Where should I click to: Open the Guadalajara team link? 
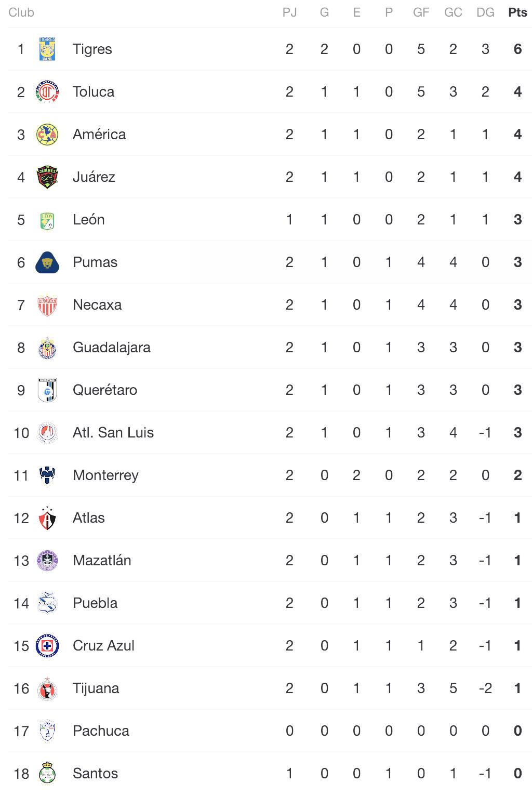111,348
